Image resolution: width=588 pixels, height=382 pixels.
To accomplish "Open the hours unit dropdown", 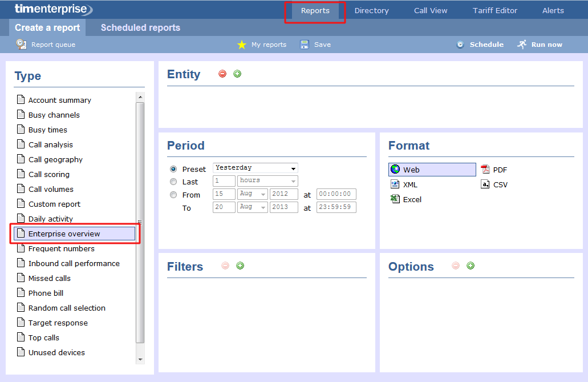I will pyautogui.click(x=267, y=180).
